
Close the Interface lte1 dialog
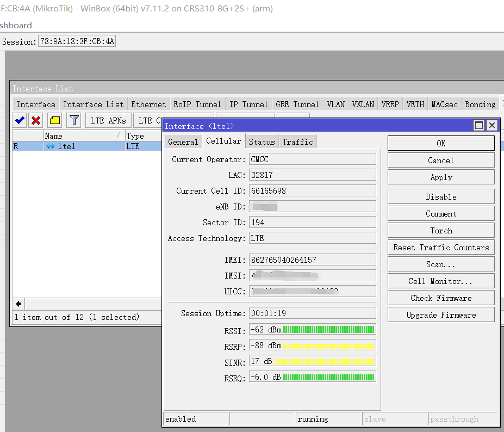[491, 125]
